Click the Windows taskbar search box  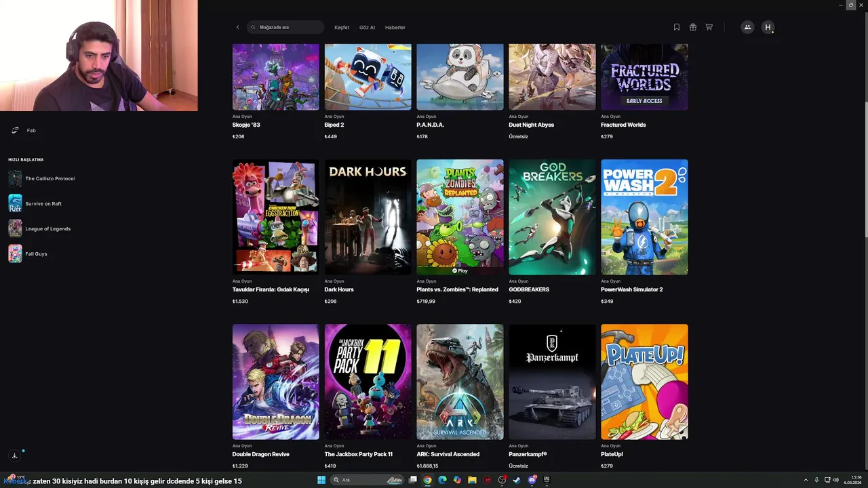368,480
